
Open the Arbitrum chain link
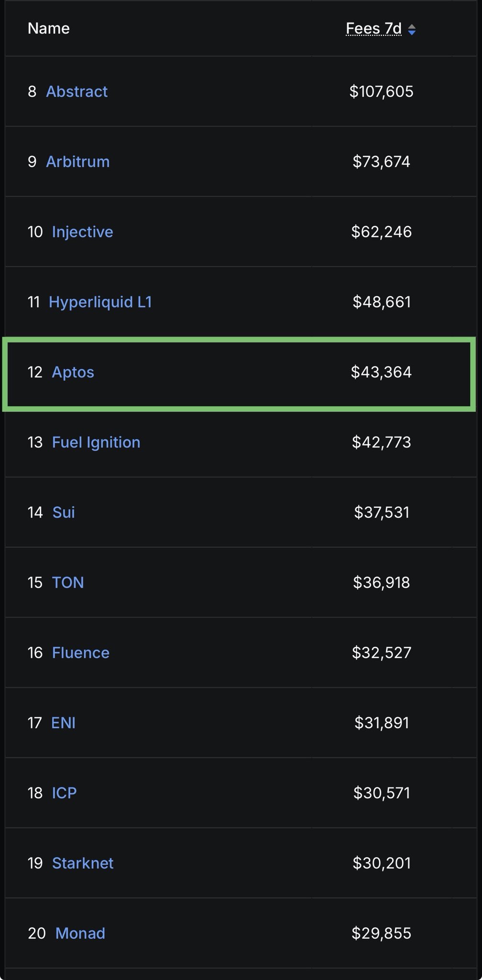pyautogui.click(x=77, y=162)
